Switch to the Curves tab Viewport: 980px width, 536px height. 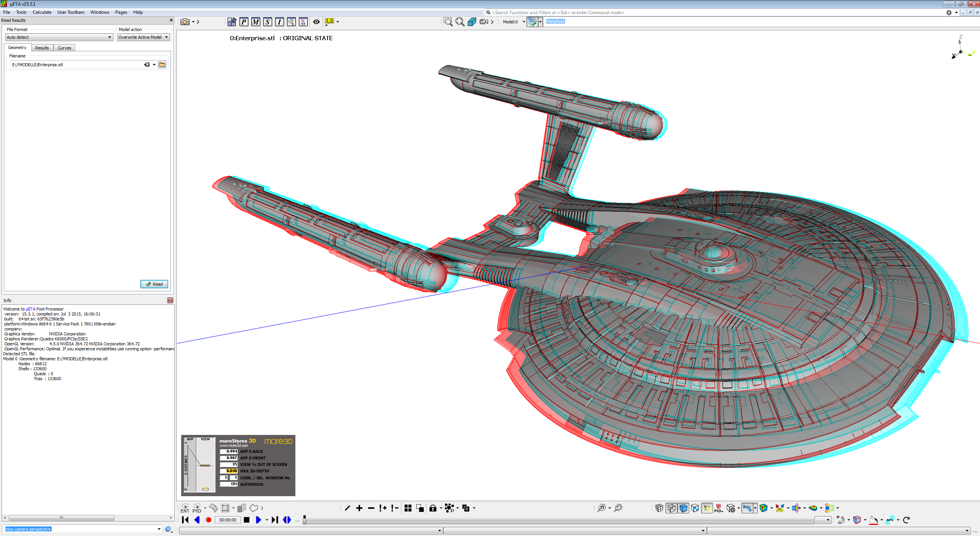coord(64,48)
